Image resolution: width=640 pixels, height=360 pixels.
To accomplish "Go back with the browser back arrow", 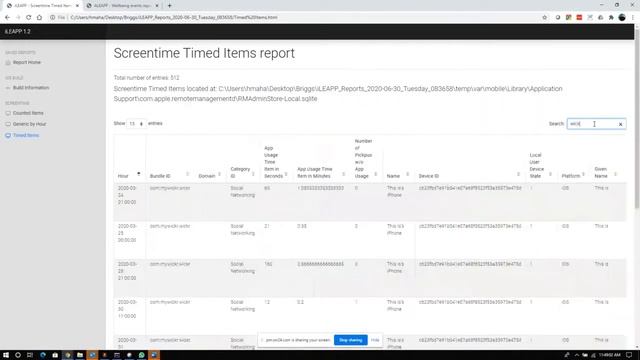I will click(7, 18).
